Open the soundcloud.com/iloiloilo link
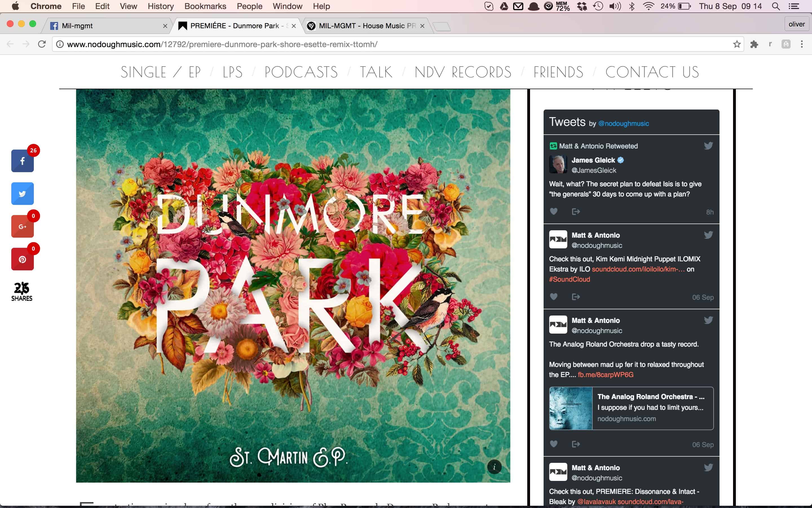 point(638,269)
